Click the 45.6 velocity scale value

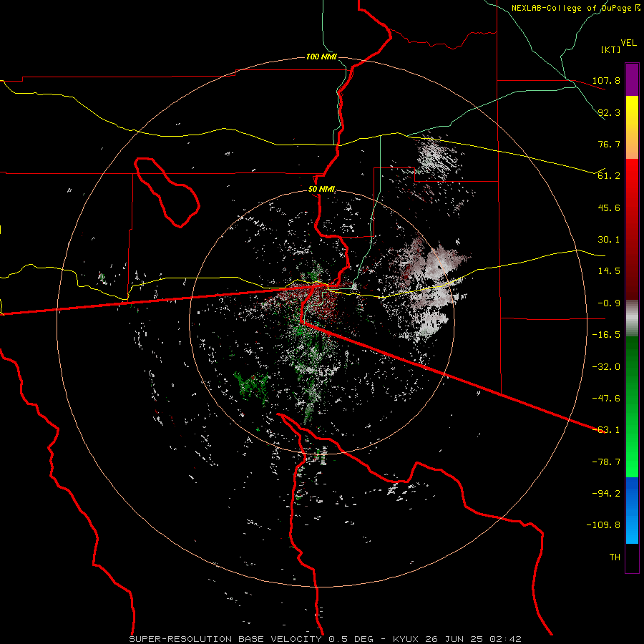point(609,208)
